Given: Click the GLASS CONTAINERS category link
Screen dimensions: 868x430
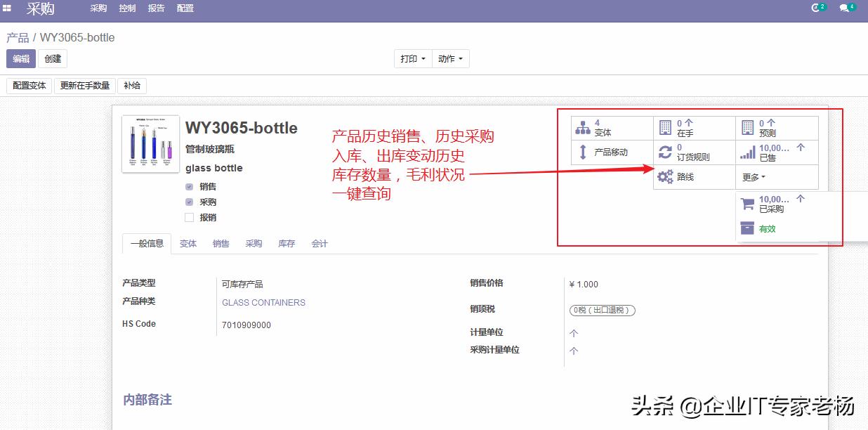Looking at the screenshot, I should click(263, 302).
